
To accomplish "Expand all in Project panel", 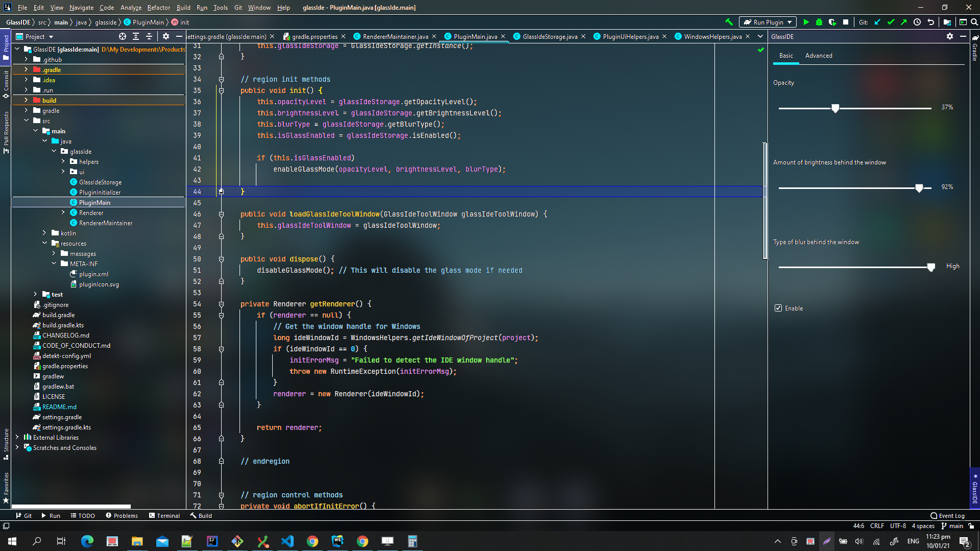I will (x=136, y=36).
